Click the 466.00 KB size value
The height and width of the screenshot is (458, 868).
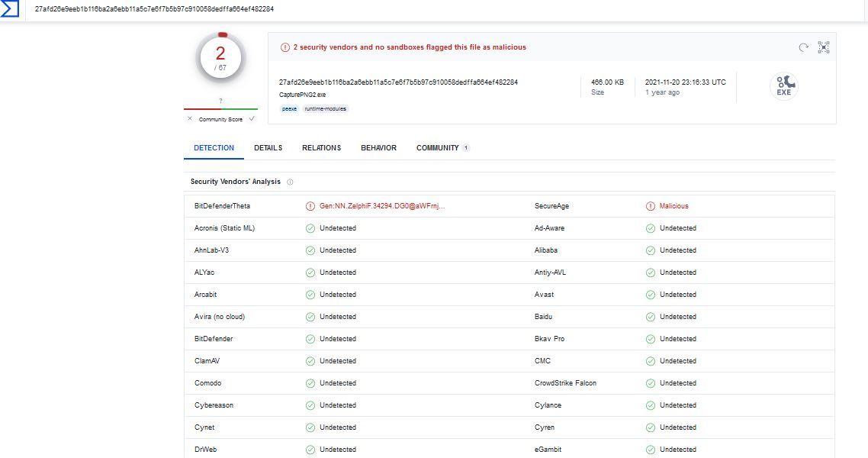coord(607,82)
